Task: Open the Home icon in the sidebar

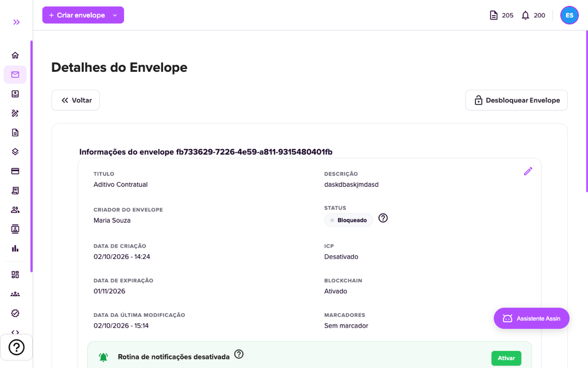Action: click(x=15, y=55)
